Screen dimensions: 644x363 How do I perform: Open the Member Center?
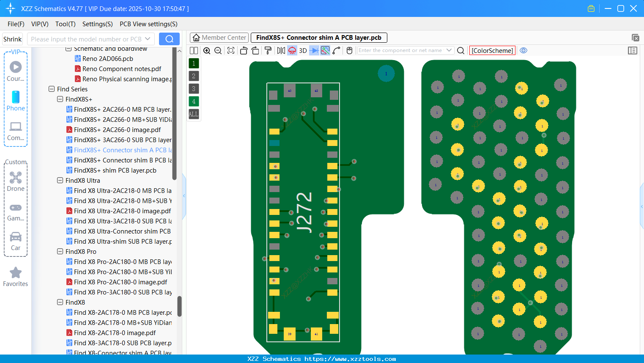(219, 37)
